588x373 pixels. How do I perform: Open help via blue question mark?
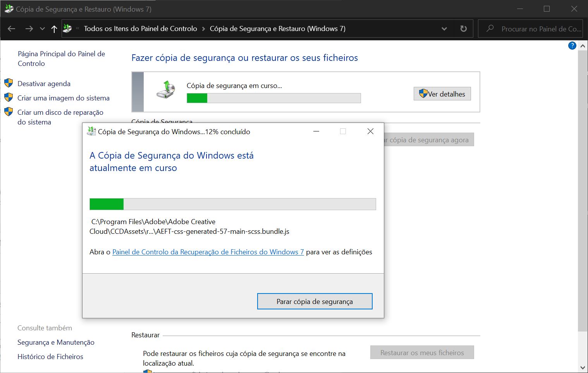(x=572, y=46)
